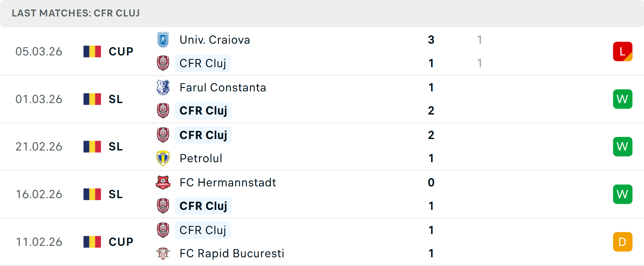Image resolution: width=644 pixels, height=266 pixels.
Task: Click SL league label for 16.02.26 match
Action: [116, 194]
